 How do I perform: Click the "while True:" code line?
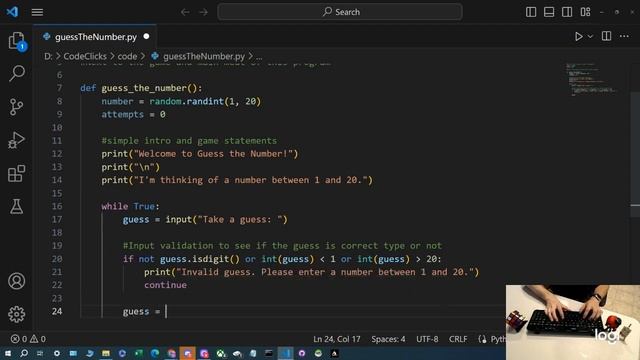coord(131,206)
